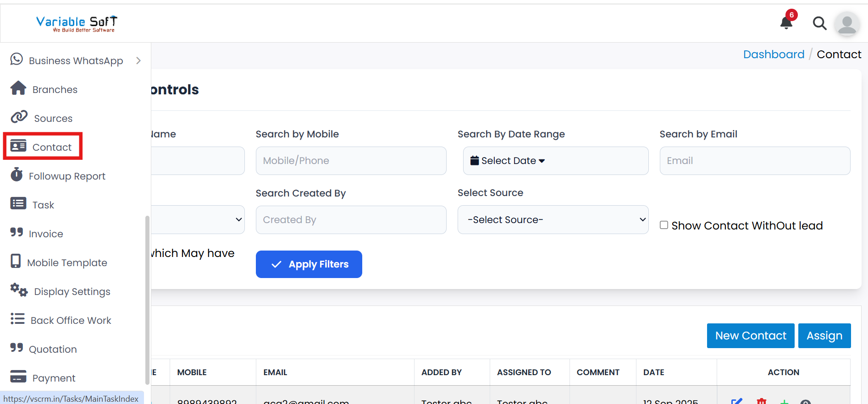Image resolution: width=868 pixels, height=404 pixels.
Task: Click the Followup Report stopwatch icon
Action: (17, 175)
